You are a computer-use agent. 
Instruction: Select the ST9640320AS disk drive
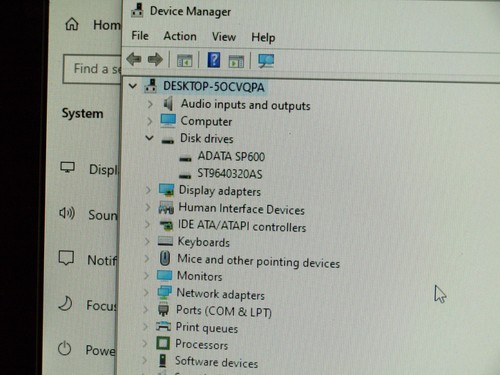click(x=230, y=174)
